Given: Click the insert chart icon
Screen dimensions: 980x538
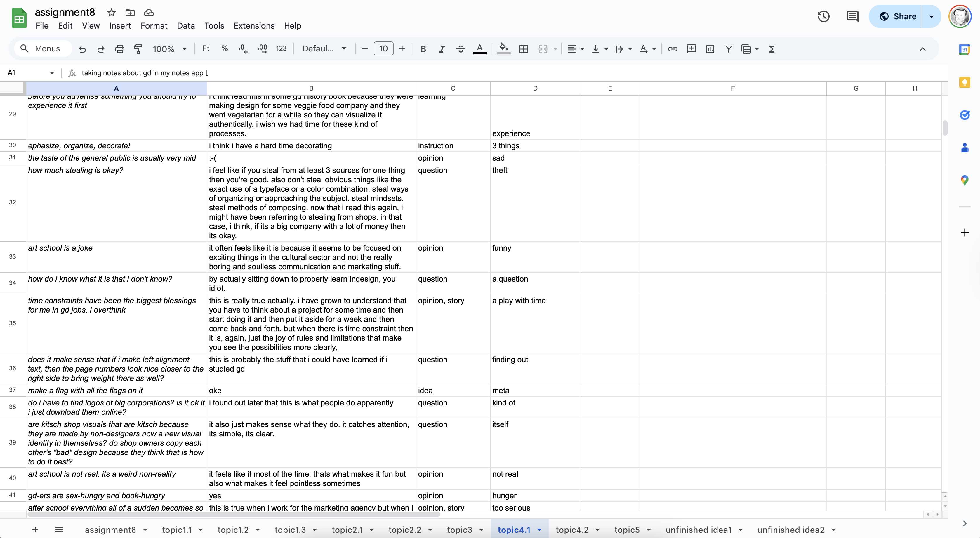Looking at the screenshot, I should point(710,49).
